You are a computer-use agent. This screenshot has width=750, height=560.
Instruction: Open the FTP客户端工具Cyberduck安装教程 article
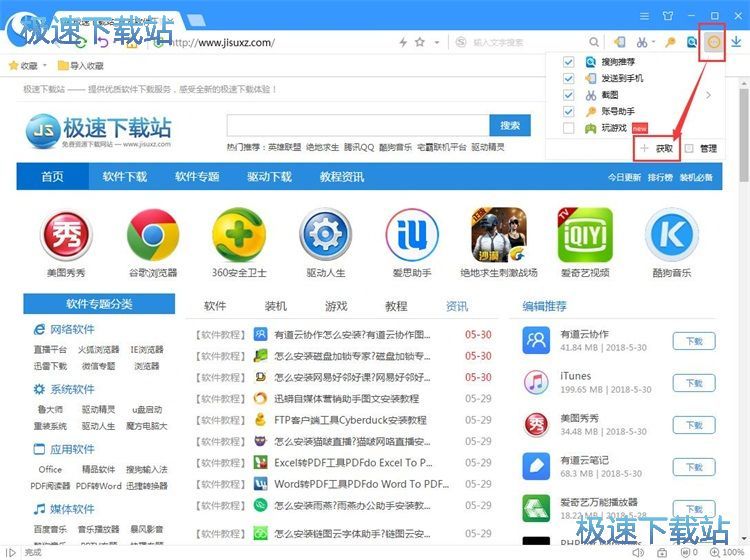point(350,420)
